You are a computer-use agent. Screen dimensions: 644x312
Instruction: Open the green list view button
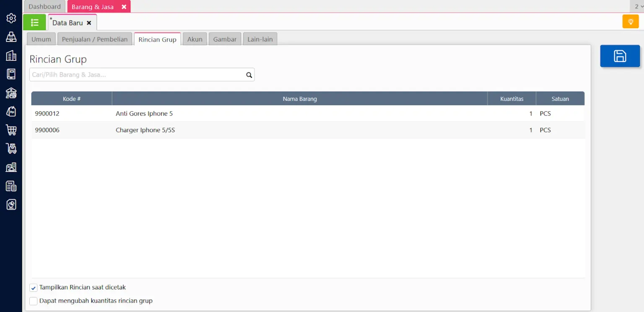pos(34,23)
